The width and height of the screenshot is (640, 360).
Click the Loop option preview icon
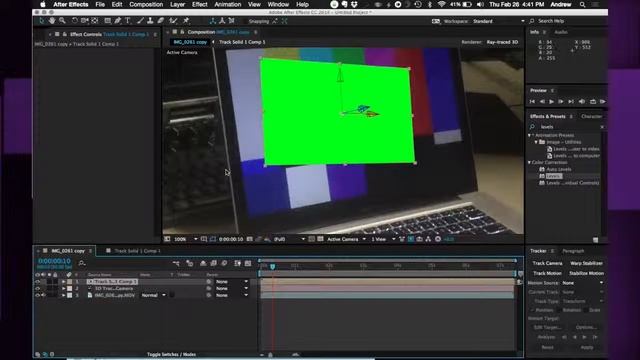coord(593,102)
